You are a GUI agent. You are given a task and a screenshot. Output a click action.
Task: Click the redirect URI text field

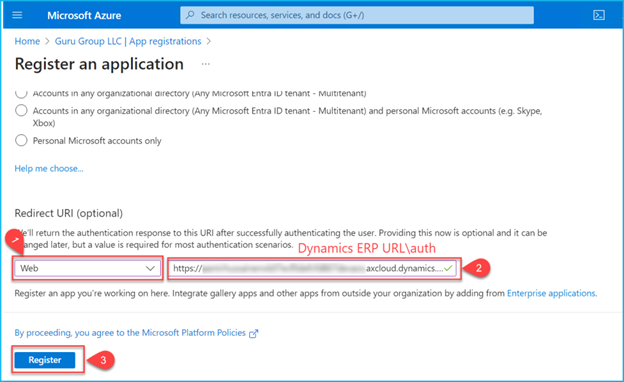point(312,268)
